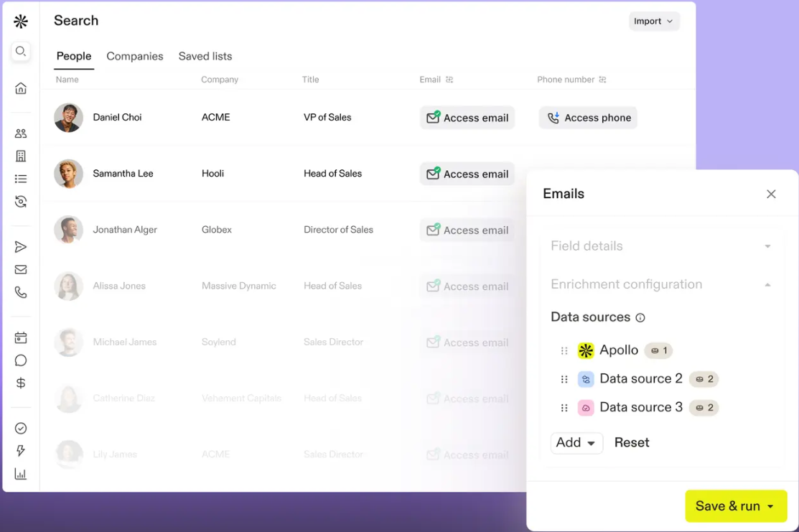This screenshot has width=799, height=532.
Task: Expand the Field details section
Action: (661, 246)
